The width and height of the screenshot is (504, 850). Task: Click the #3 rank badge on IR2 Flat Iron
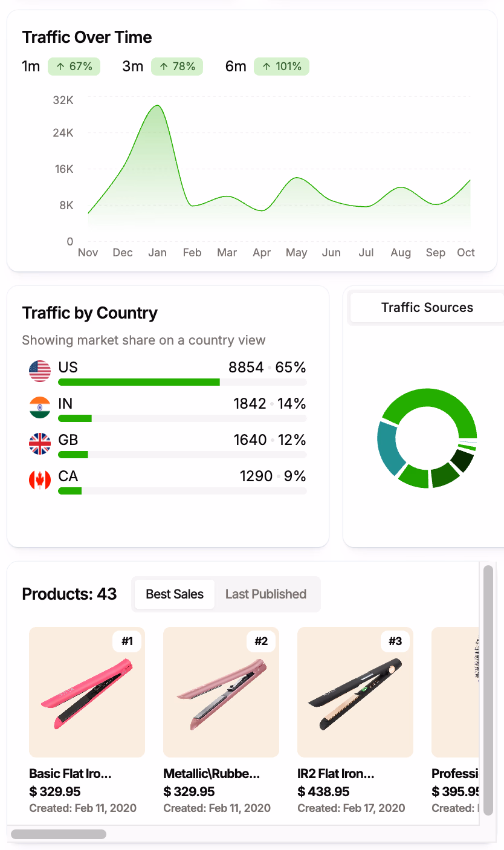[395, 641]
